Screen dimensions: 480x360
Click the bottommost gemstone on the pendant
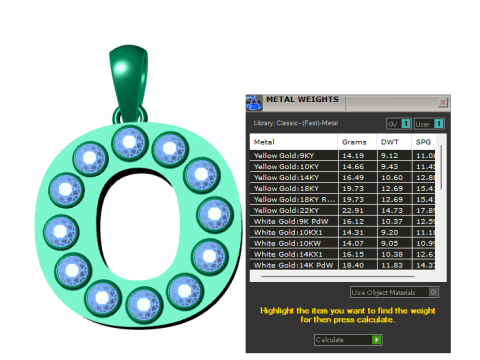pos(144,305)
